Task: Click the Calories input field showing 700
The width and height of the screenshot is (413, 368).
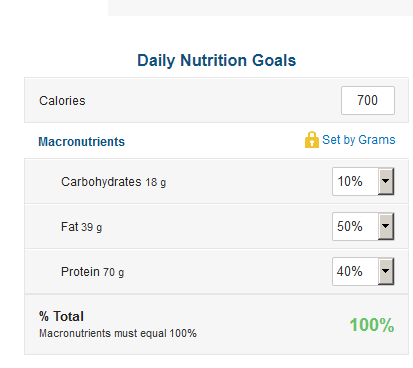Action: (368, 100)
